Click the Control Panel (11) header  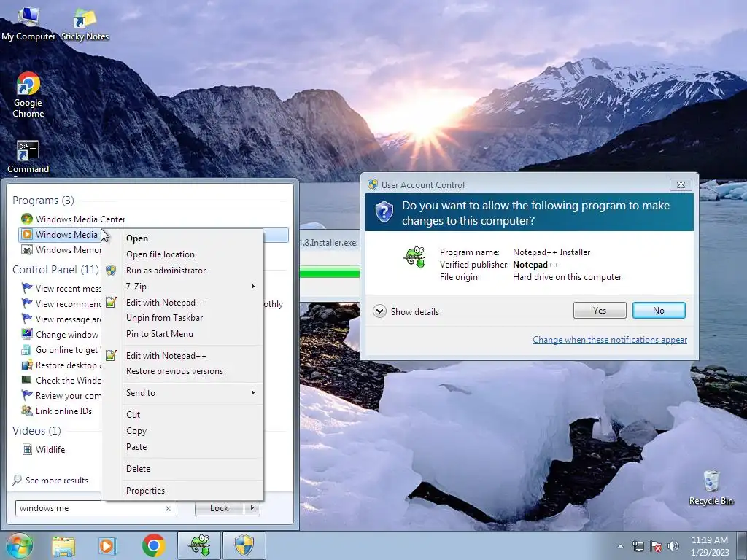55,270
